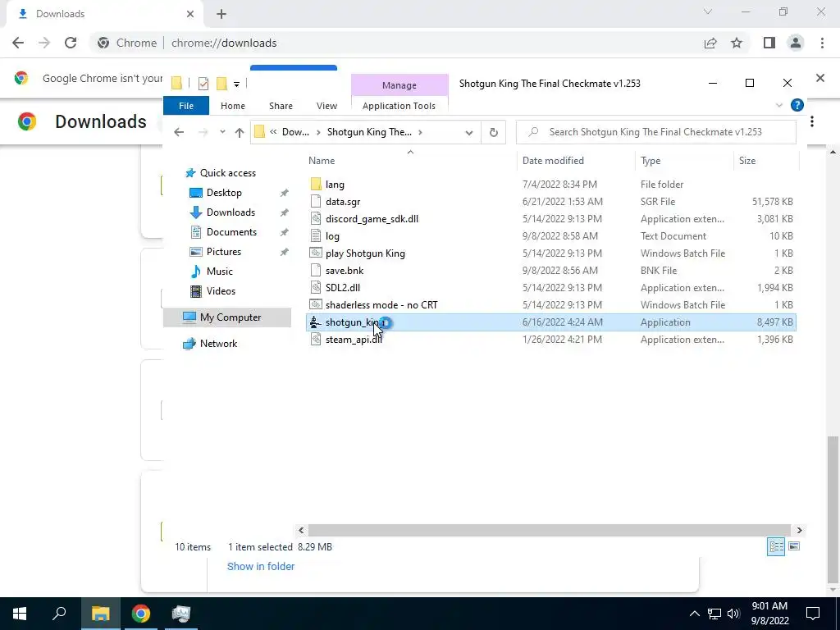Click the horizontal scrollbar right arrow

pos(799,531)
